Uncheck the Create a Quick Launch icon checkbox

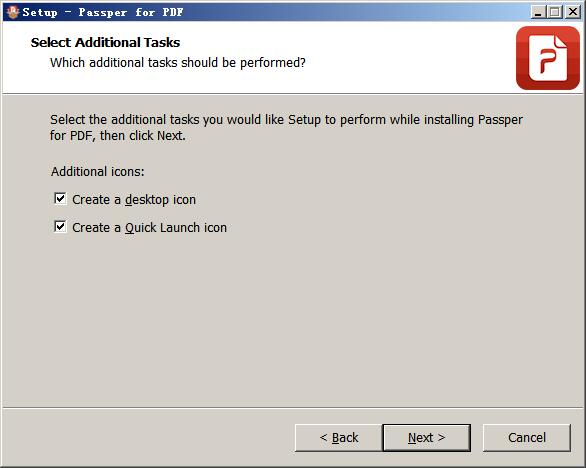(60, 226)
